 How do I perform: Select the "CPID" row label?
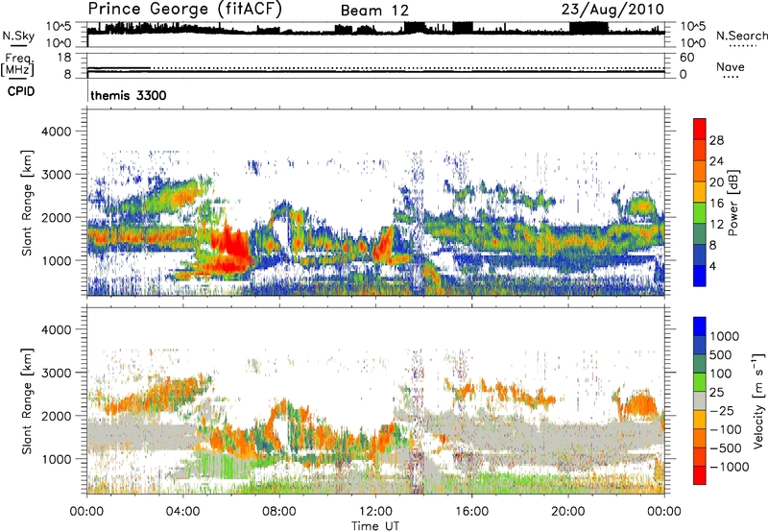click(x=20, y=91)
